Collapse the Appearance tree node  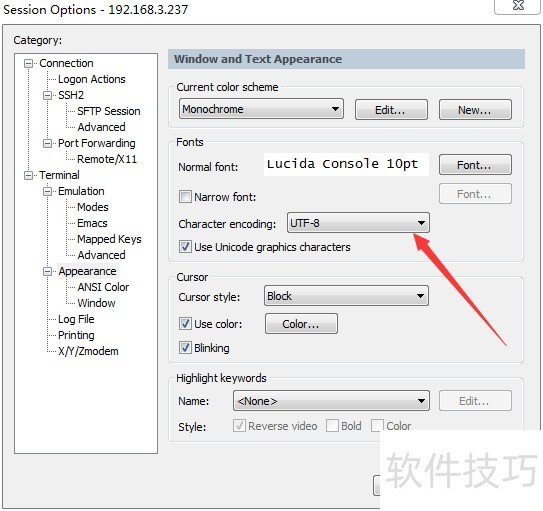pos(47,271)
